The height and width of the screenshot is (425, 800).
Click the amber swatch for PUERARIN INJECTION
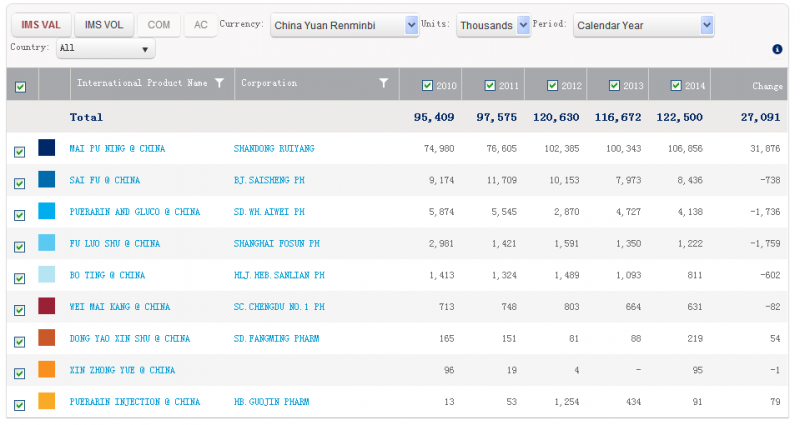point(46,401)
